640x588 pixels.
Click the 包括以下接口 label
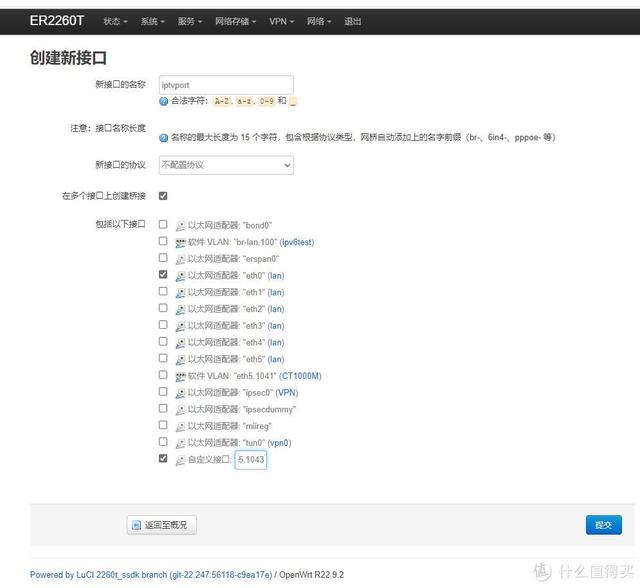pos(120,224)
